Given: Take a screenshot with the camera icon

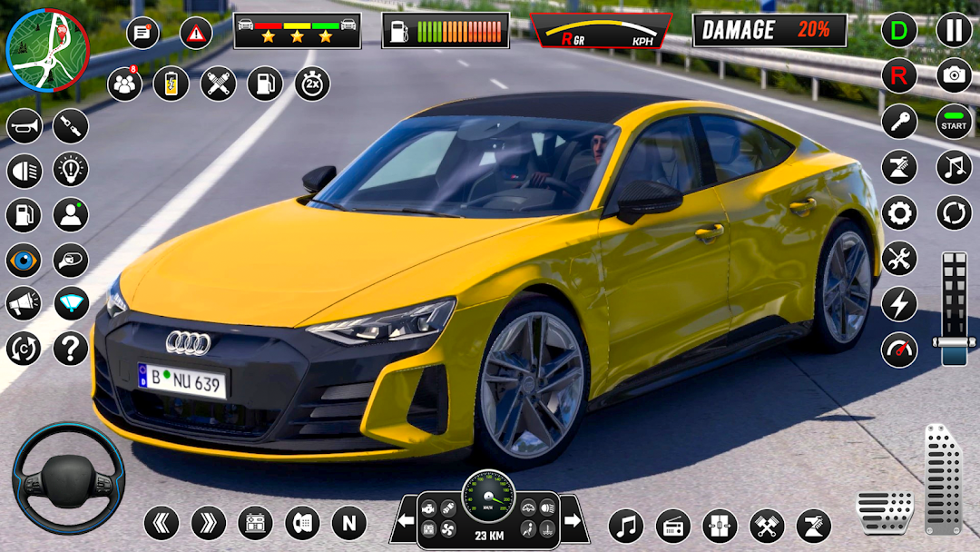Looking at the screenshot, I should [955, 75].
